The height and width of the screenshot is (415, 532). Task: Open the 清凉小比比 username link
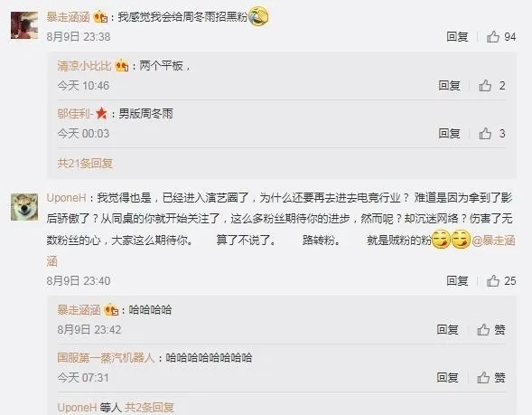pos(85,65)
